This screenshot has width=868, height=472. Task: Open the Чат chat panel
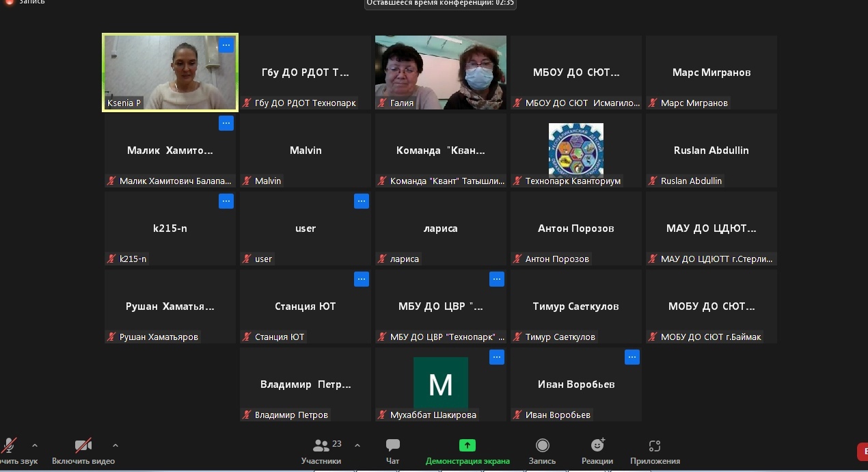coord(392,451)
